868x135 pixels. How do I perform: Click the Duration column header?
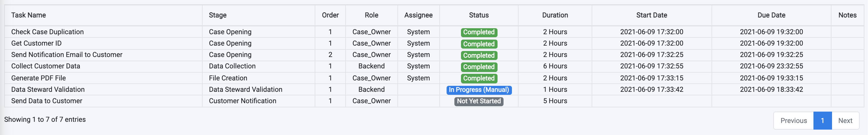554,15
